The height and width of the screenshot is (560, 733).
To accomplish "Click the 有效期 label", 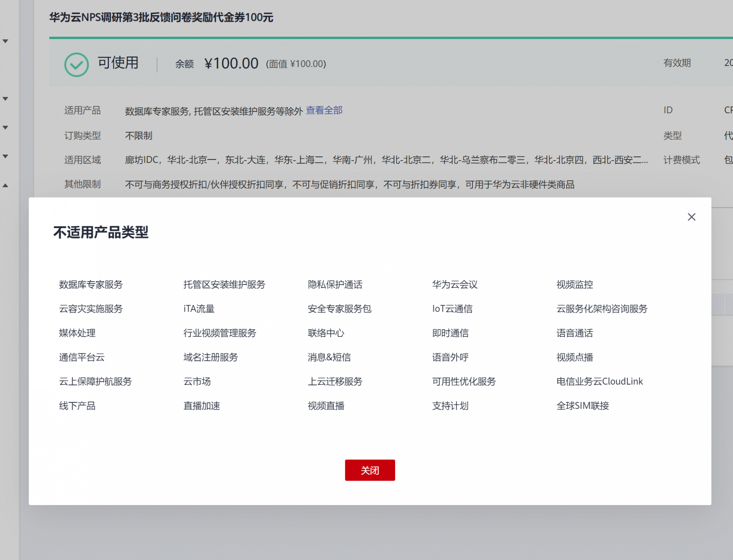I will click(677, 63).
